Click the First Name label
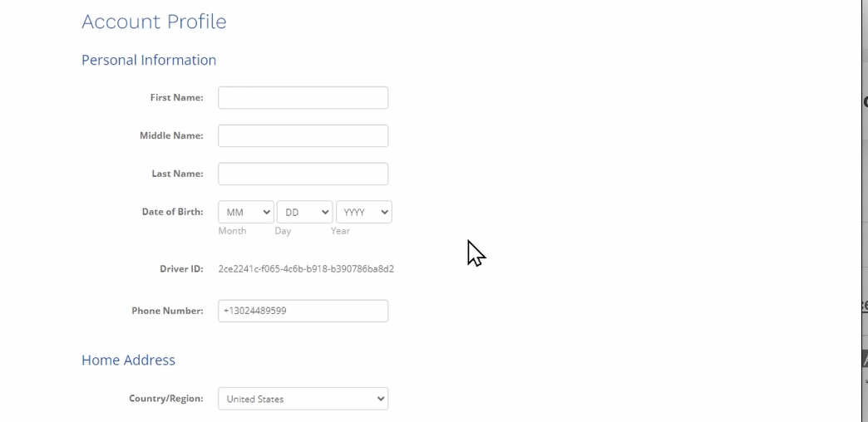This screenshot has height=422, width=868. [176, 97]
